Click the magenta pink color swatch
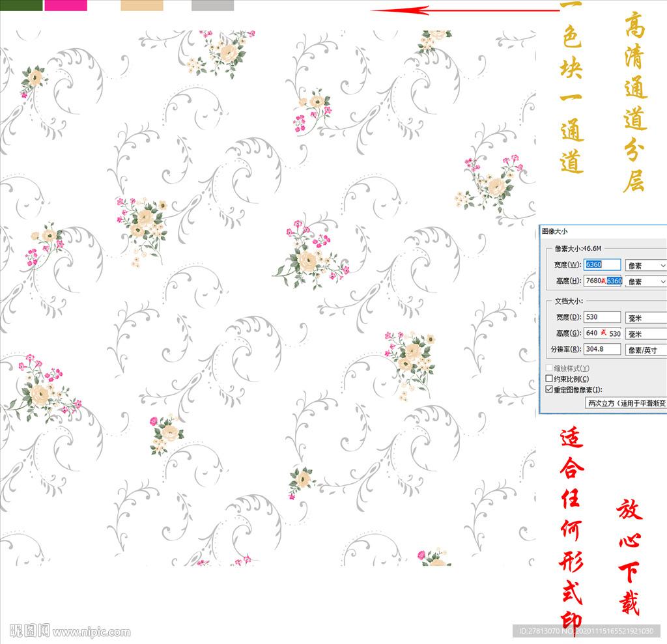Viewport: 667px width, 644px height. click(66, 5)
